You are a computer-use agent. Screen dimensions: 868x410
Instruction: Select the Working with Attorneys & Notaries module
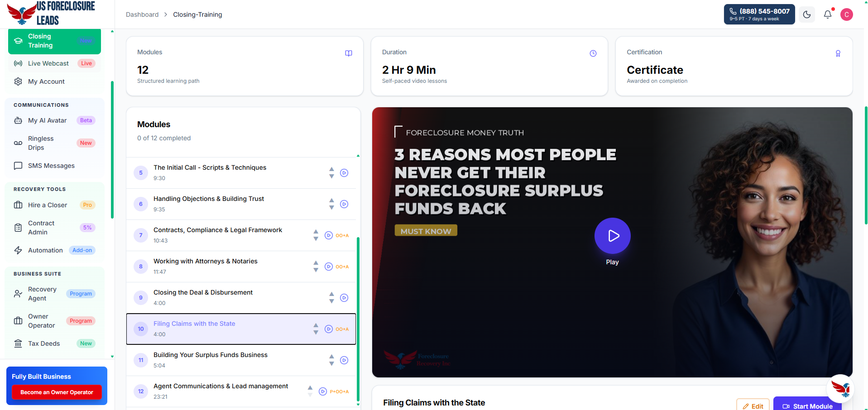pos(241,267)
